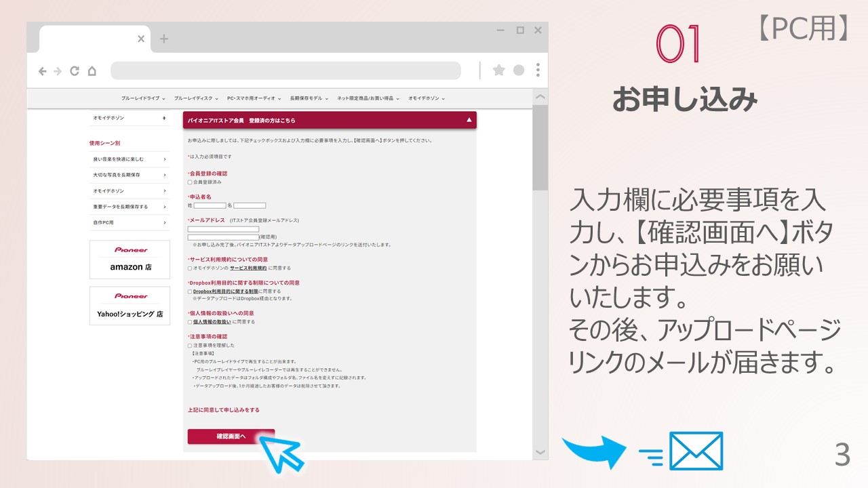Image resolution: width=868 pixels, height=488 pixels.
Task: Click the page scrollbar down arrow
Action: coord(540,451)
